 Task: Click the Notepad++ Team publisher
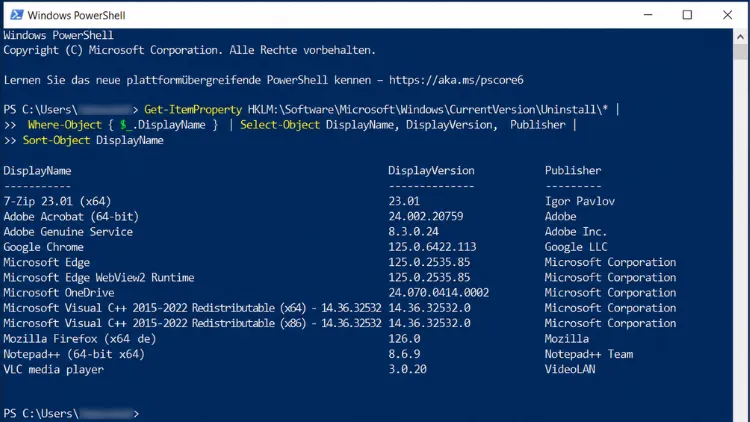[x=589, y=354]
